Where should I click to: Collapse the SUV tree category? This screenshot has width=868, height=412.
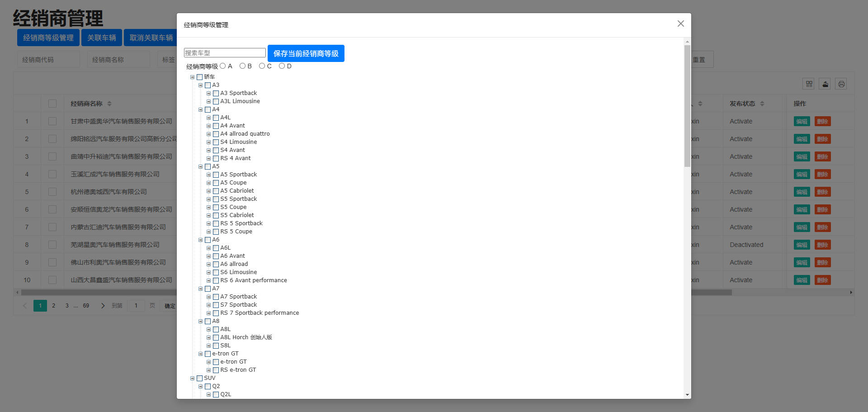pos(192,378)
